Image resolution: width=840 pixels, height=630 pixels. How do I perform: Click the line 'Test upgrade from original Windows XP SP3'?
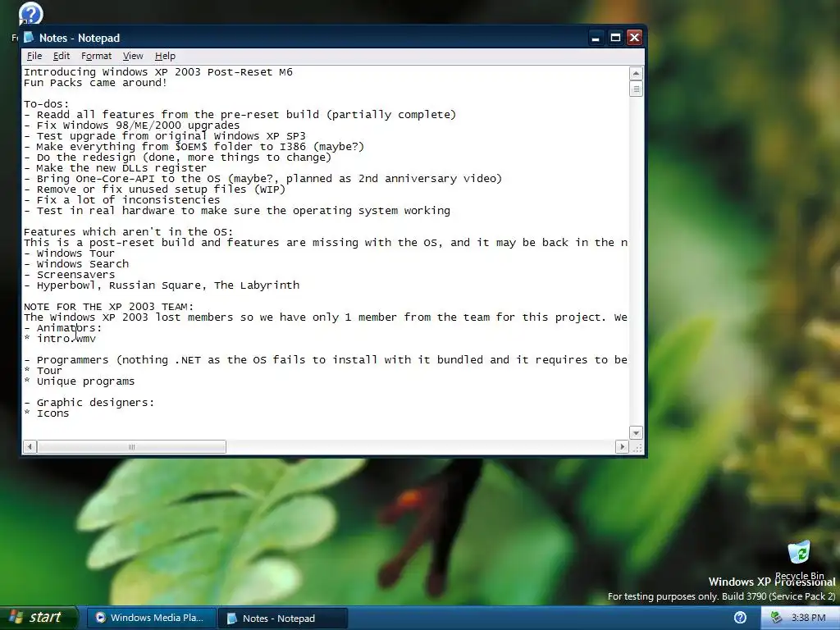point(164,136)
